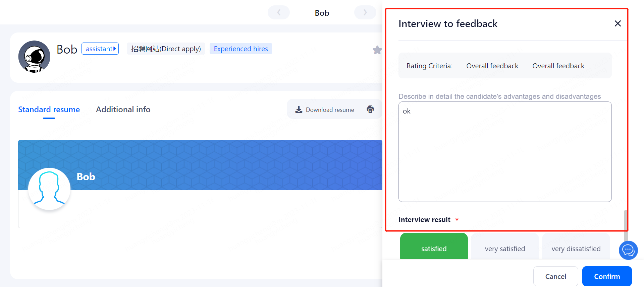Click the Confirm button
This screenshot has width=644, height=287.
607,276
